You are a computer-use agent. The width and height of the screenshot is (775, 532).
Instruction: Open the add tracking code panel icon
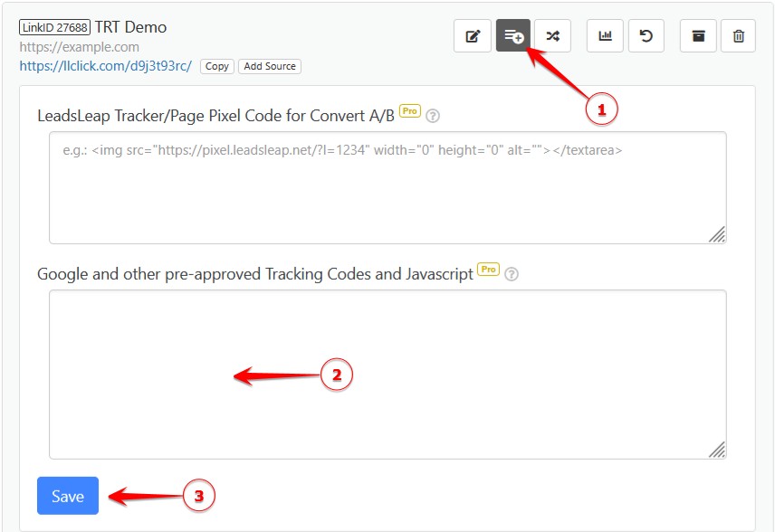513,35
